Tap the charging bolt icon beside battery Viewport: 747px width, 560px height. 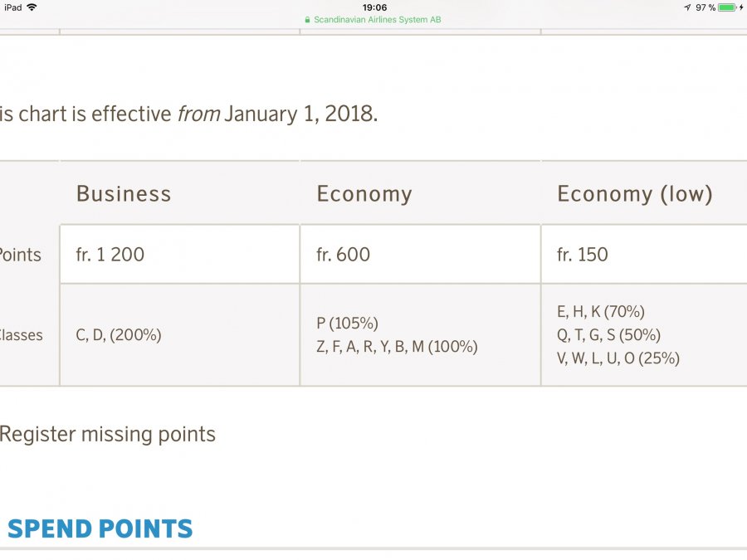pyautogui.click(x=741, y=7)
